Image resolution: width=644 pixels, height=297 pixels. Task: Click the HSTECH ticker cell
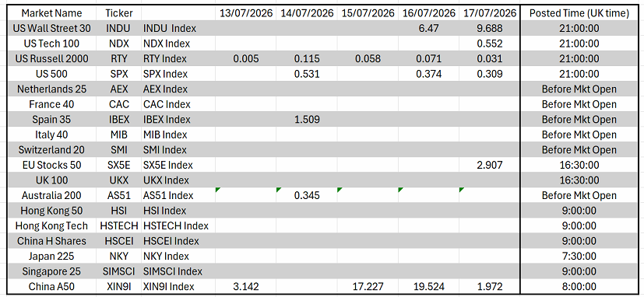(118, 225)
